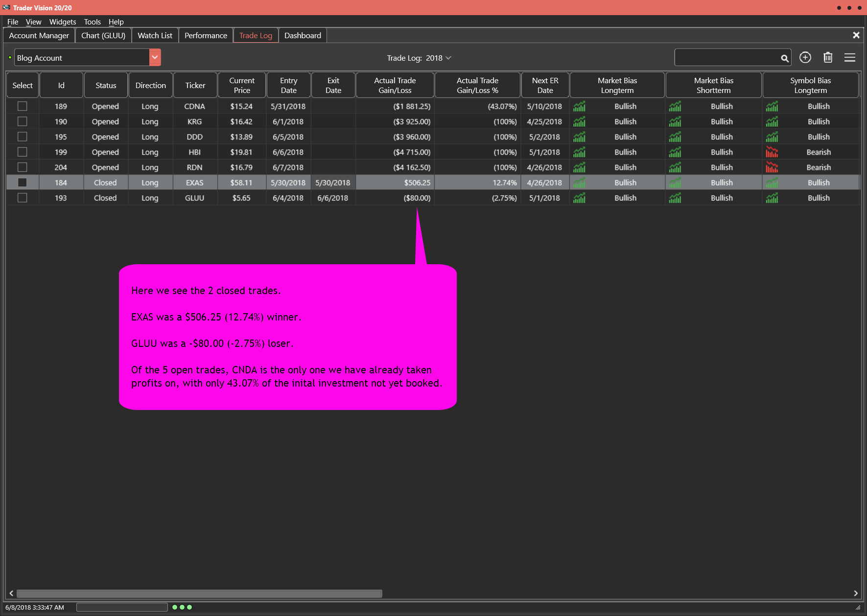Open the Widgets menu
Viewport: 867px width, 616px height.
pyautogui.click(x=63, y=22)
